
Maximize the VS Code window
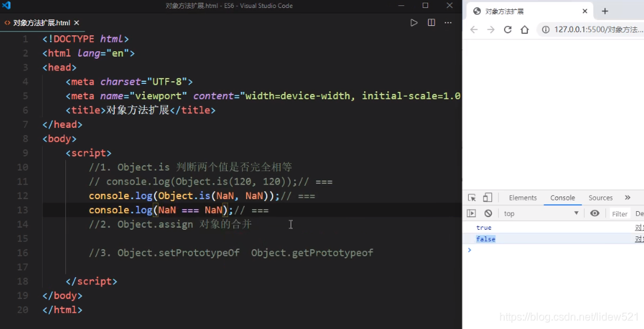coord(425,5)
